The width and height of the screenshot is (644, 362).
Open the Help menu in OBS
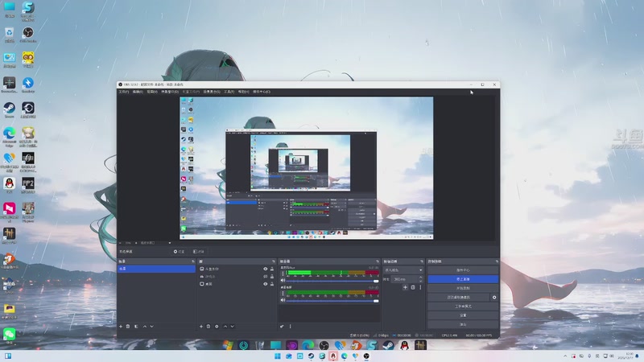coord(244,92)
